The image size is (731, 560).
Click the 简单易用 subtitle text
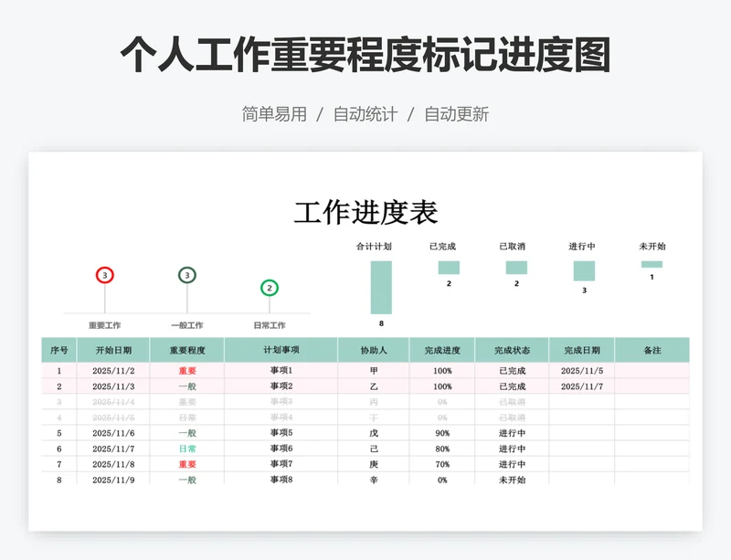point(274,114)
